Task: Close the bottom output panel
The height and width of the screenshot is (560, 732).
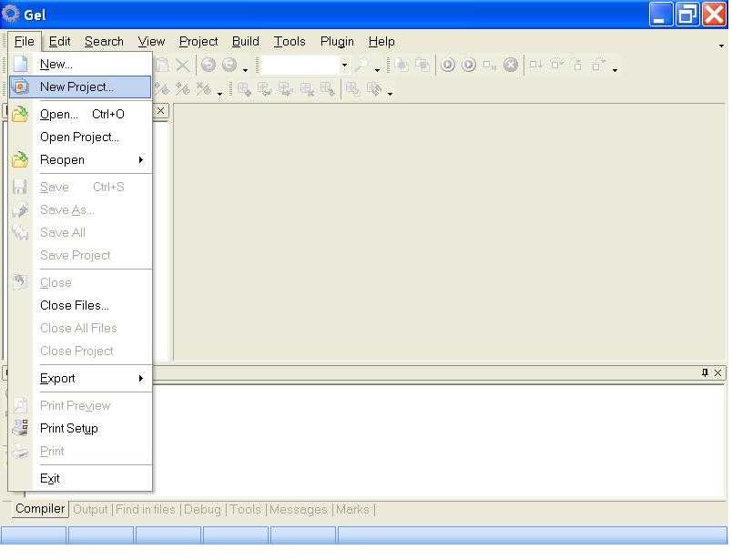Action: click(718, 373)
